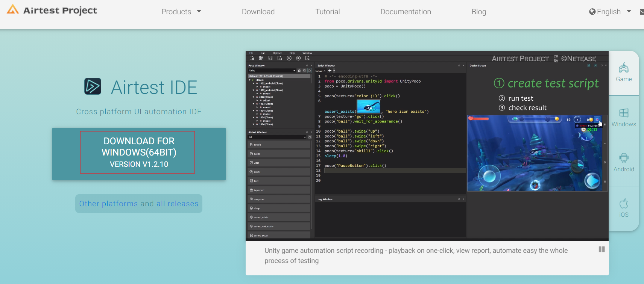Click the hero fish thumbnail in script
The height and width of the screenshot is (284, 644).
[x=369, y=107]
